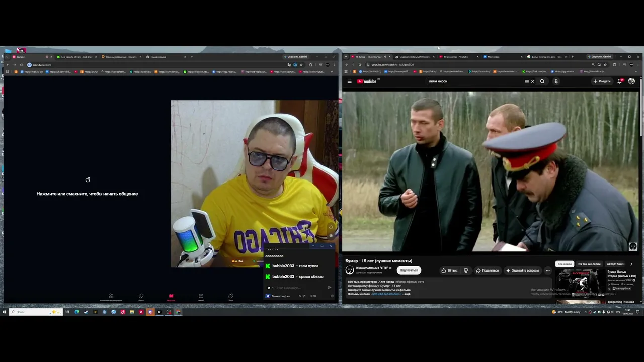The image size is (644, 362).
Task: Open the YouTube account avatar menu
Action: point(631,81)
